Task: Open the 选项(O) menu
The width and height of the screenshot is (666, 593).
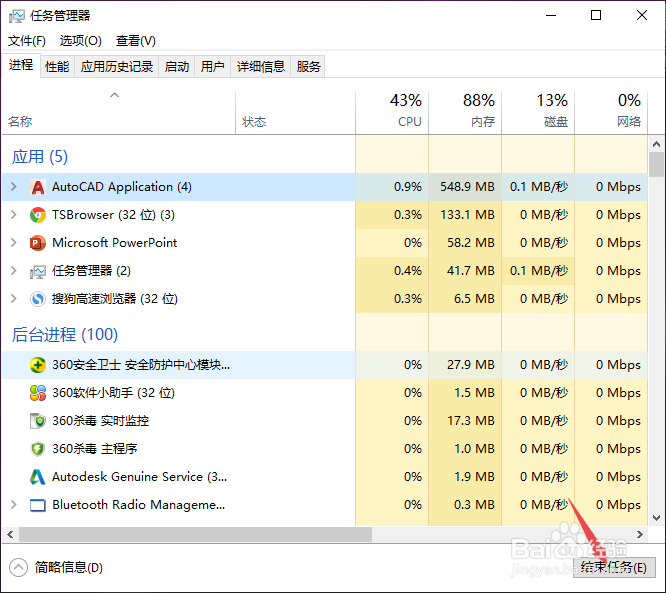Action: pyautogui.click(x=81, y=41)
